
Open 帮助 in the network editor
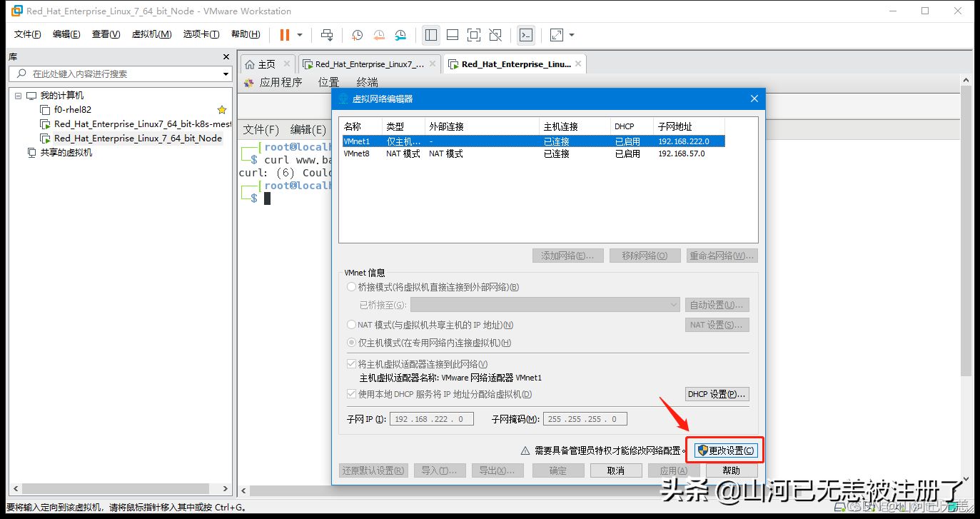click(732, 470)
